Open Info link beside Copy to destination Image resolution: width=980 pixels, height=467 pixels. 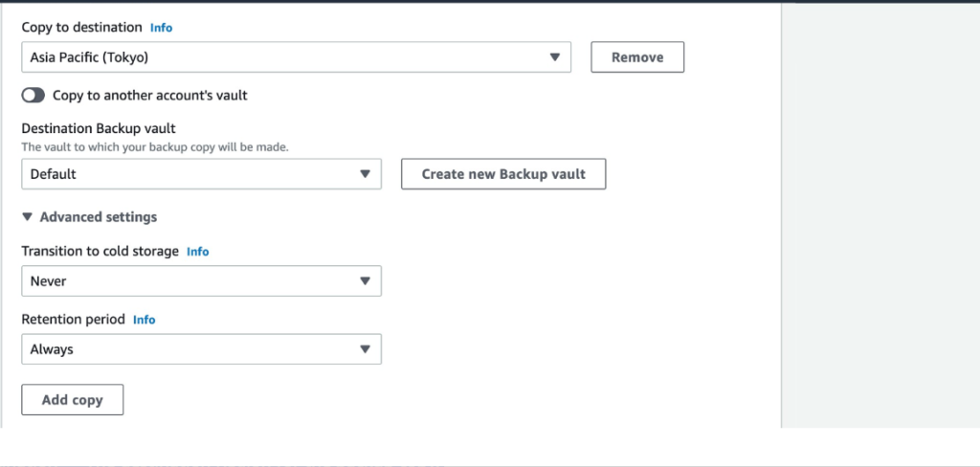tap(161, 28)
